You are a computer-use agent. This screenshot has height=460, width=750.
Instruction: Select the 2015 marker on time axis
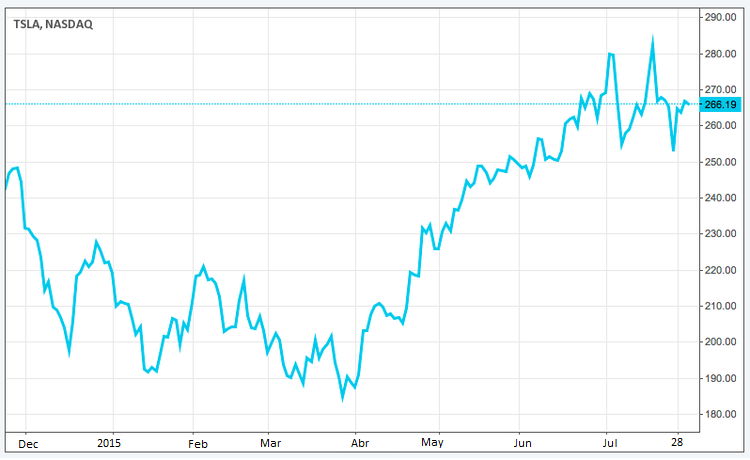pyautogui.click(x=110, y=442)
